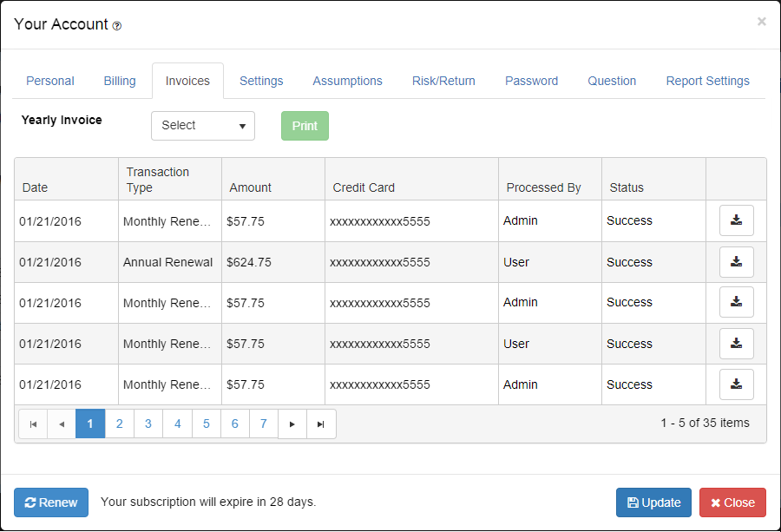Go to the first page of invoices
781x532 pixels.
click(x=33, y=424)
